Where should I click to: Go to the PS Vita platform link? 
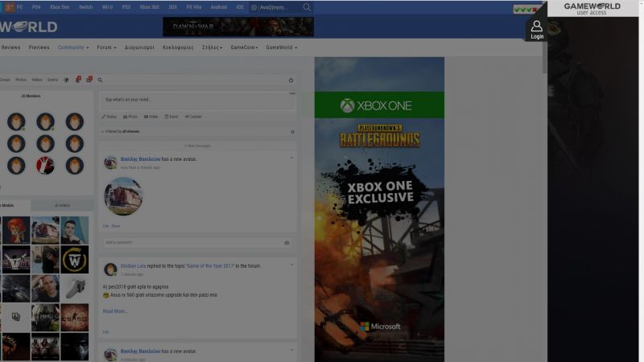click(194, 7)
